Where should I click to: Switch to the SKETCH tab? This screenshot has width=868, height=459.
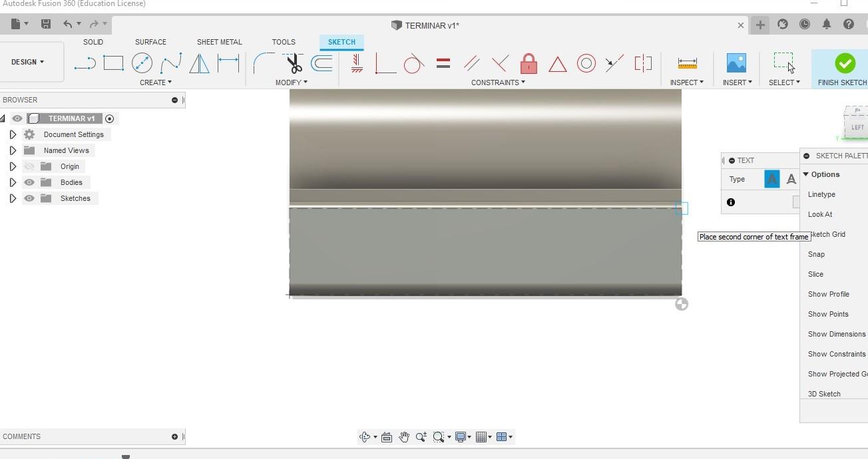[x=341, y=42]
